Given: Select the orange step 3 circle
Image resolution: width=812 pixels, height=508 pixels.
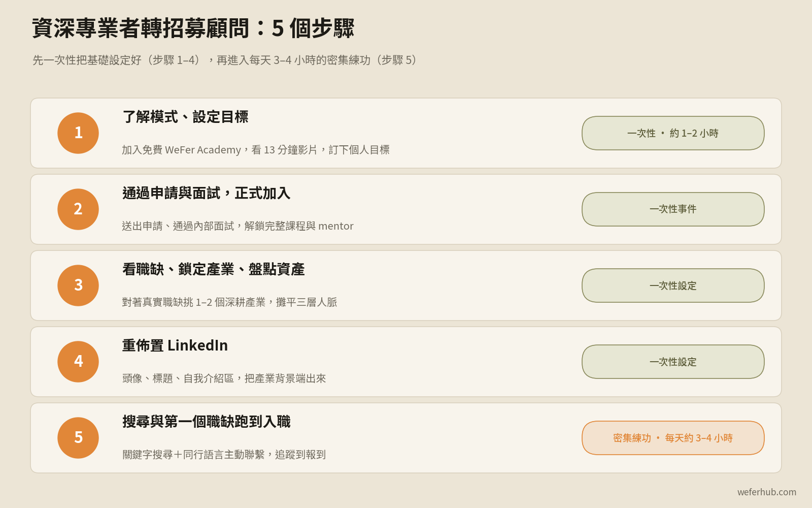Looking at the screenshot, I should (78, 285).
